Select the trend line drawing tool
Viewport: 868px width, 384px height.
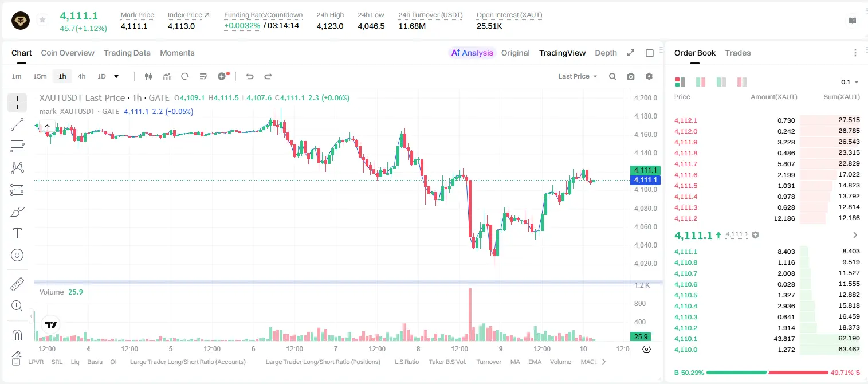tap(17, 124)
